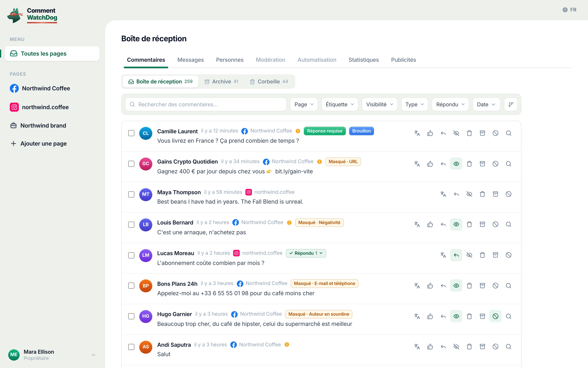Unmute author Hugo Garnier with ban icon

[x=496, y=316]
